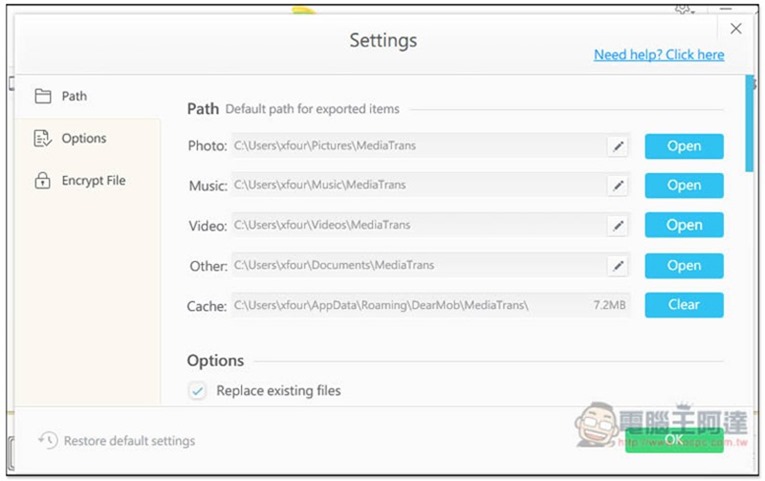
Task: Click the restore clock icon at bottom left
Action: coord(48,441)
